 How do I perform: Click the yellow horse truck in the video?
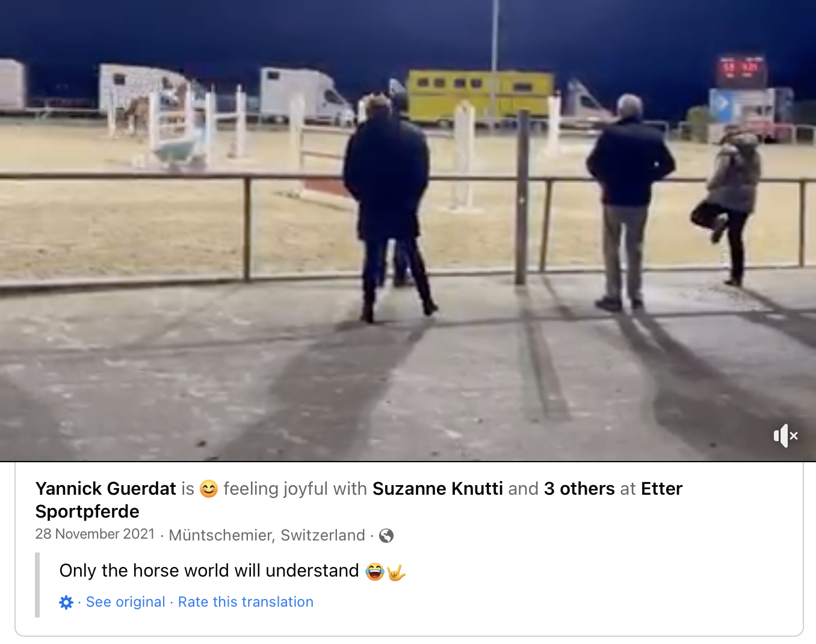click(480, 96)
